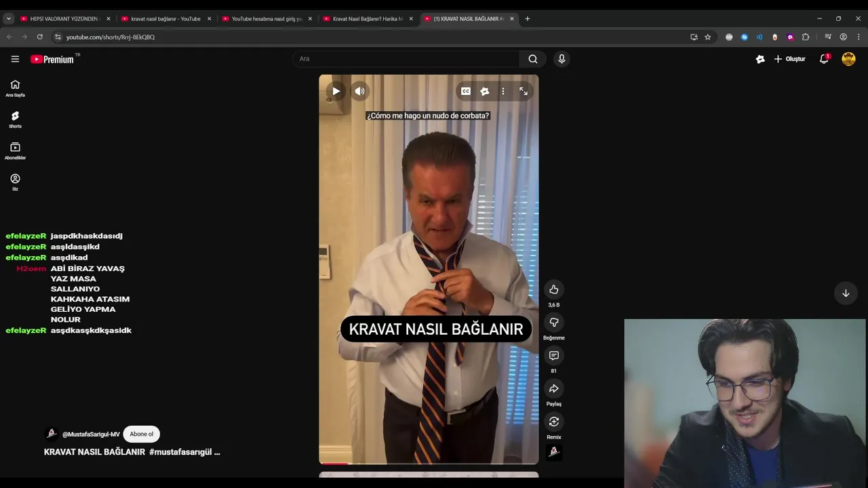Switch to HEPSİ VALORANT YÜZÜNDEN tab
The image size is (868, 488).
[x=65, y=19]
